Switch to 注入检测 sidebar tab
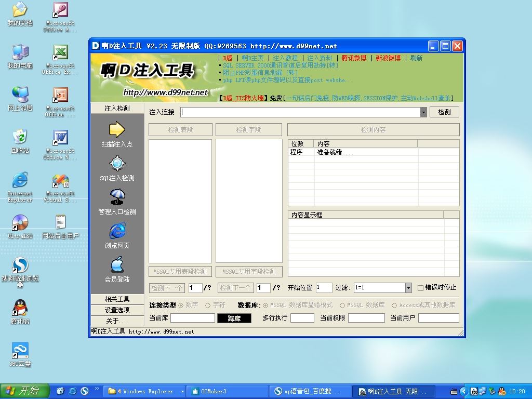Viewport: 532px width, 399px height. tap(117, 108)
